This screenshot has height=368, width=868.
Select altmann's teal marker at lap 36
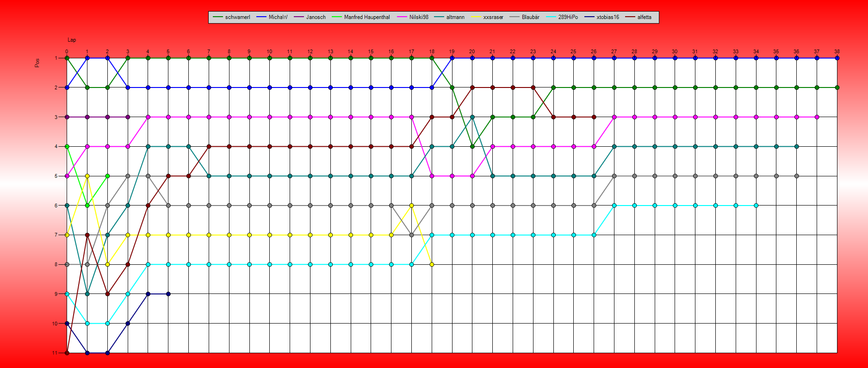coord(797,146)
